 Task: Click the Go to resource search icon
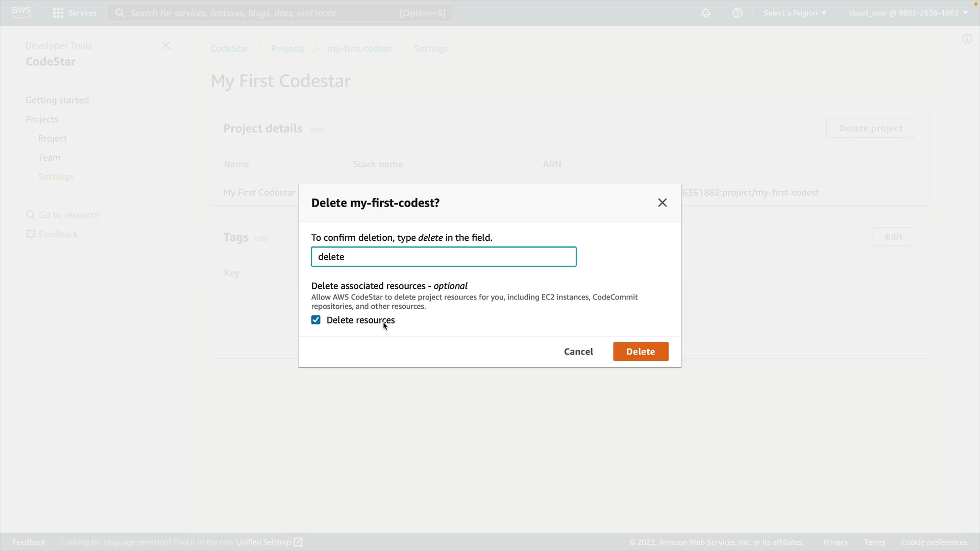click(31, 215)
